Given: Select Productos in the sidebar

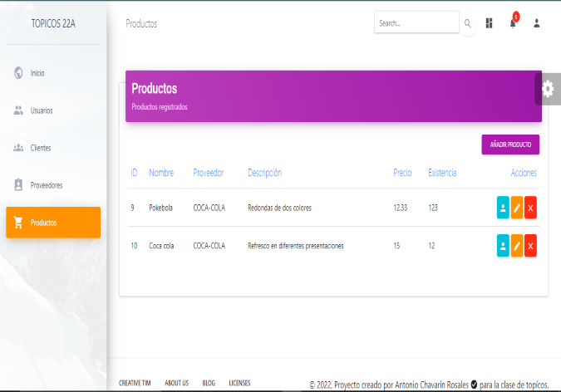Looking at the screenshot, I should tap(53, 223).
